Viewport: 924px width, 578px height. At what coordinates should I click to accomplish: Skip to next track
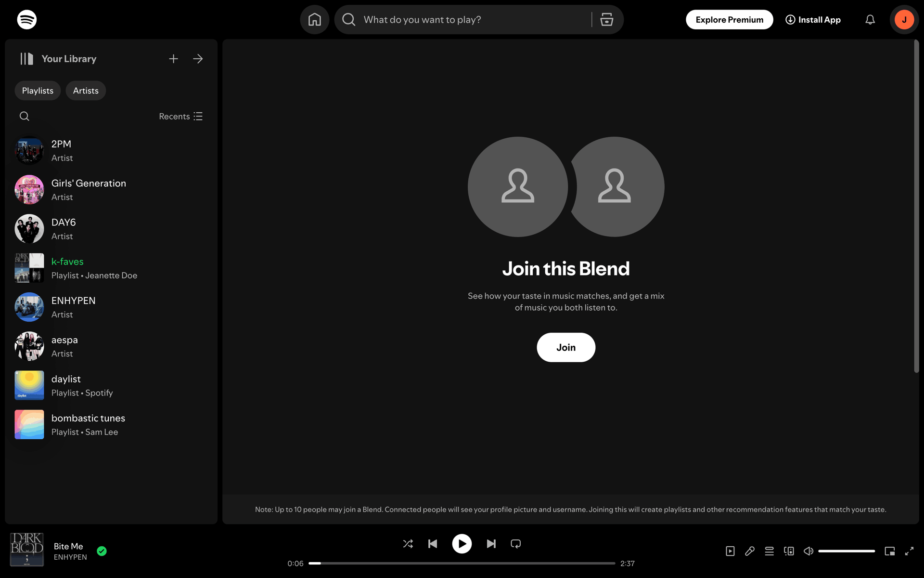(491, 544)
